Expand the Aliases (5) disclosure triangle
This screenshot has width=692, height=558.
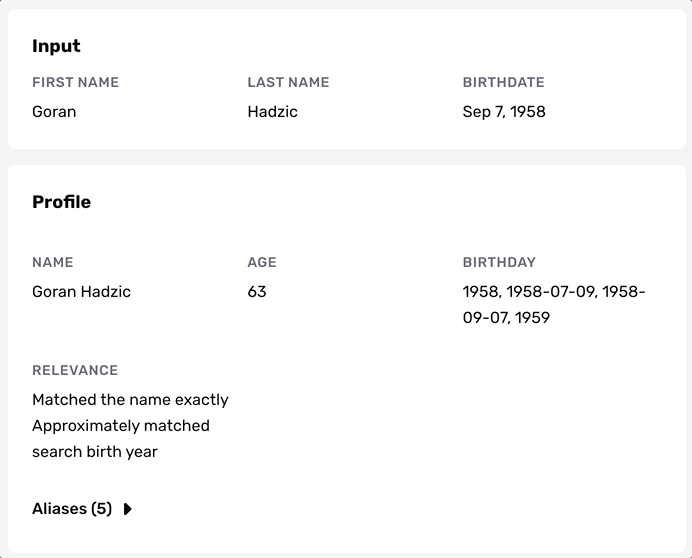point(127,509)
